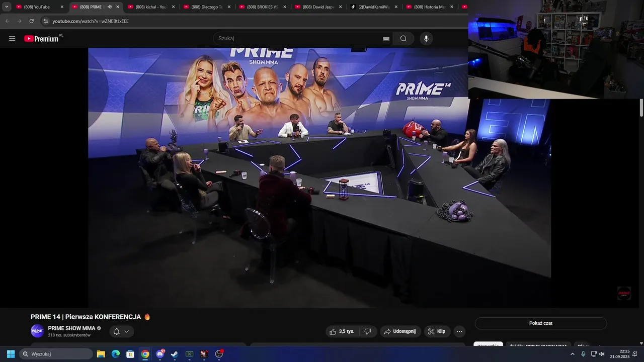Mute the PRIME tab audio icon
644x362 pixels.
tap(110, 7)
